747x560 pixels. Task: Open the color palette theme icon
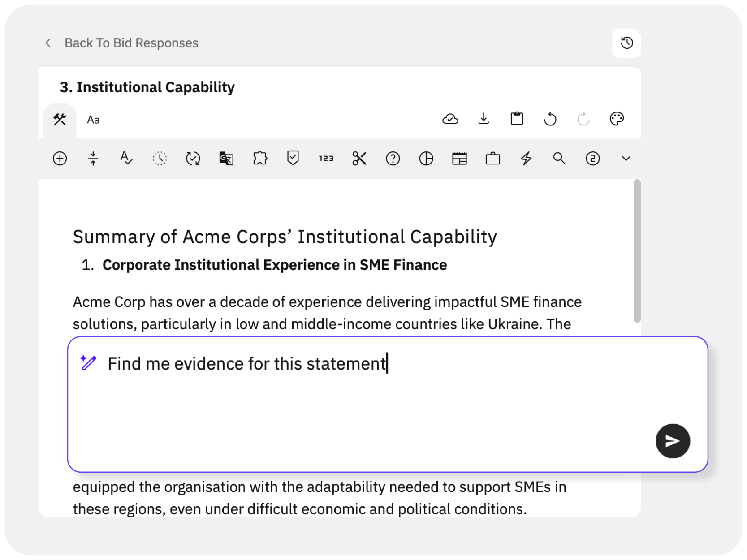click(x=617, y=119)
